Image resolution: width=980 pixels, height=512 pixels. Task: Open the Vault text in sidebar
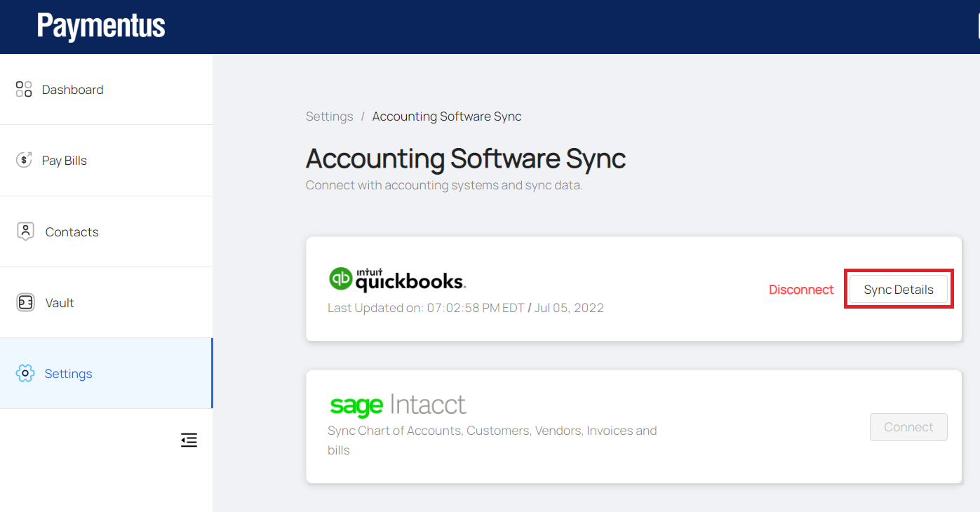tap(60, 303)
